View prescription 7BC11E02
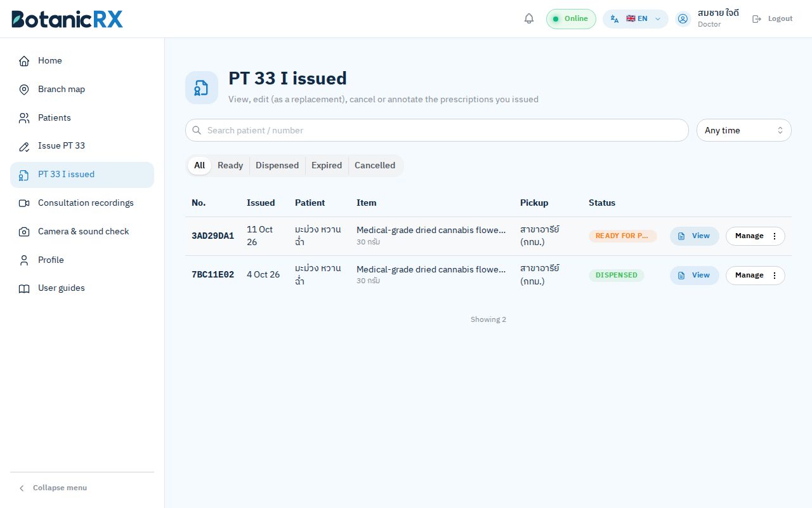The height and width of the screenshot is (508, 812). point(695,276)
